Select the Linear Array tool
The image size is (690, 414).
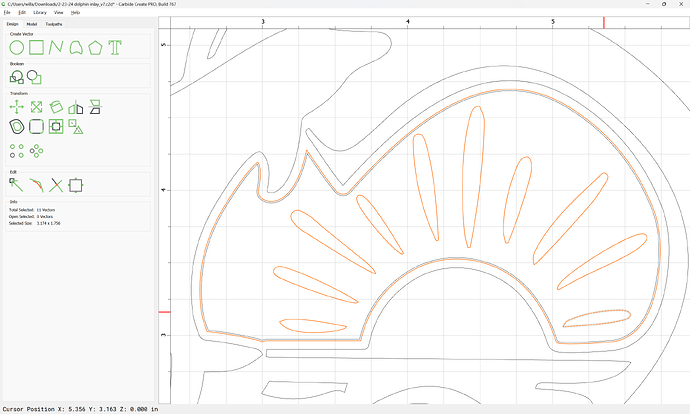(x=17, y=151)
